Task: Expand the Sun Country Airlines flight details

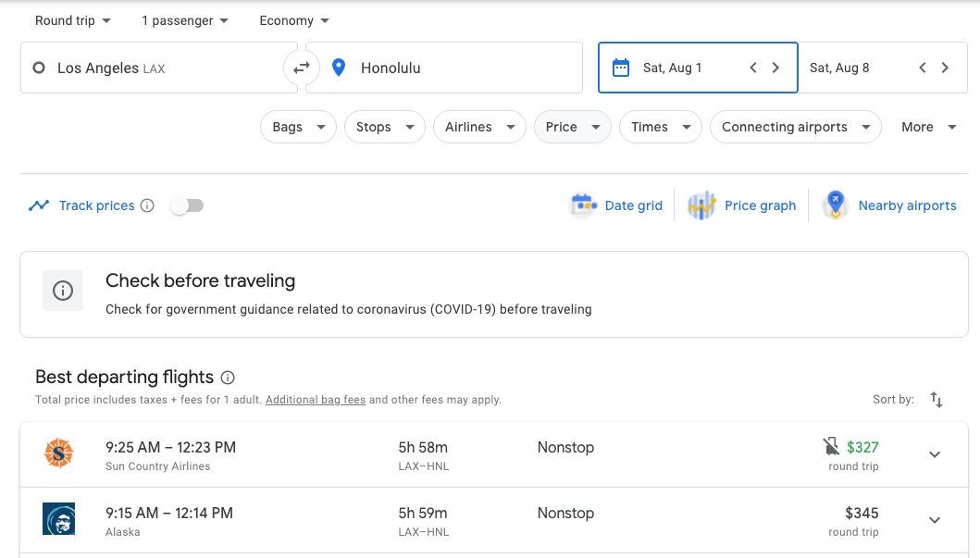Action: coord(935,454)
